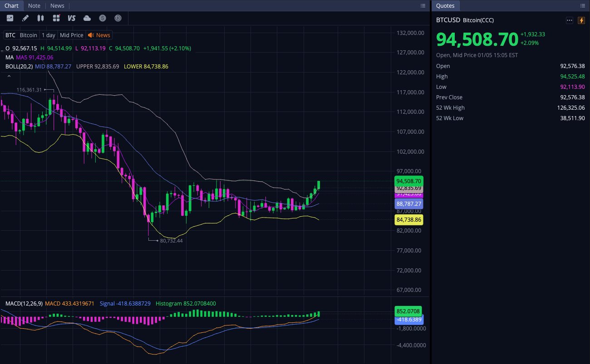Click the Histogram 852.0708400 value
The width and height of the screenshot is (590, 364).
tap(186, 303)
